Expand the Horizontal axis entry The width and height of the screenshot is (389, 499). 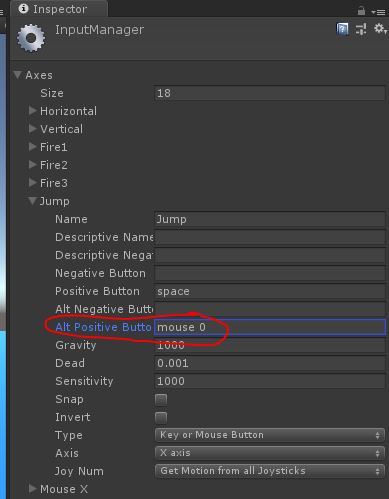32,111
